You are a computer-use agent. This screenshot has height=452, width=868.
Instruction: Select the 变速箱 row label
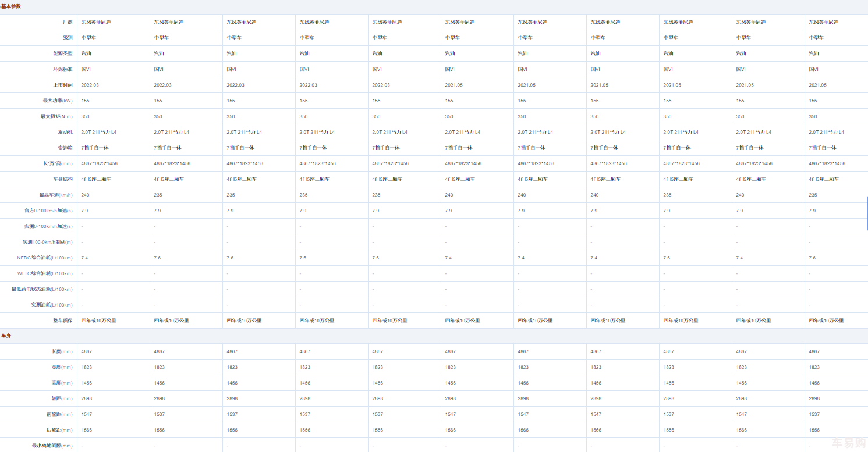(65, 148)
